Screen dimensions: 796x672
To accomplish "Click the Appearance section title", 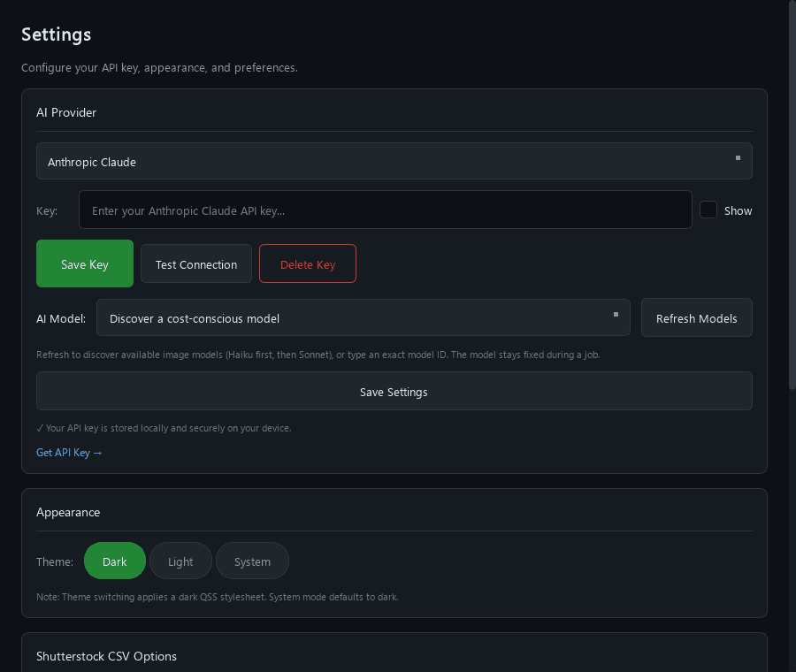I will [x=68, y=513].
